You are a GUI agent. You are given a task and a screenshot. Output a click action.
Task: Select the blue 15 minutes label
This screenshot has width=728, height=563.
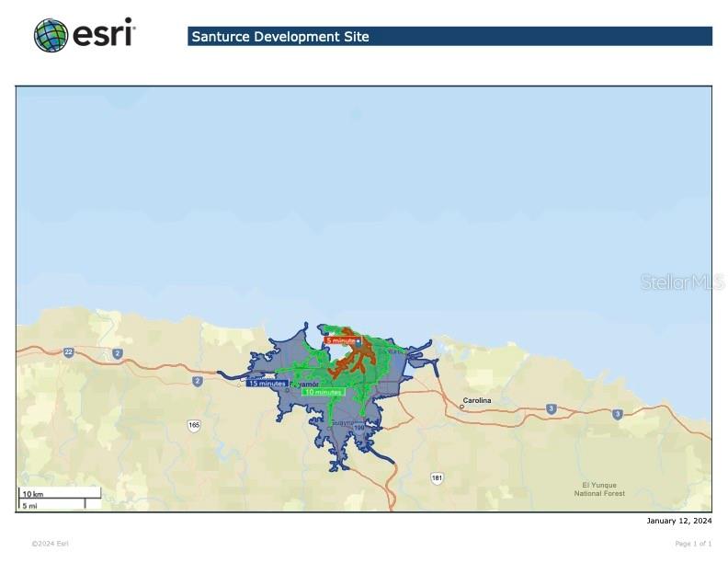pos(267,384)
